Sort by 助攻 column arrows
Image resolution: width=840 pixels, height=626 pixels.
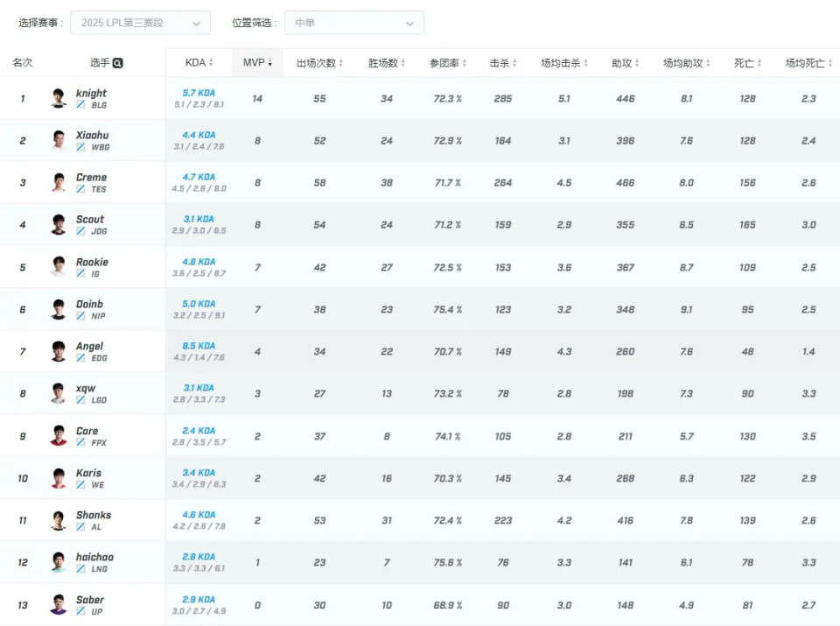pos(639,63)
